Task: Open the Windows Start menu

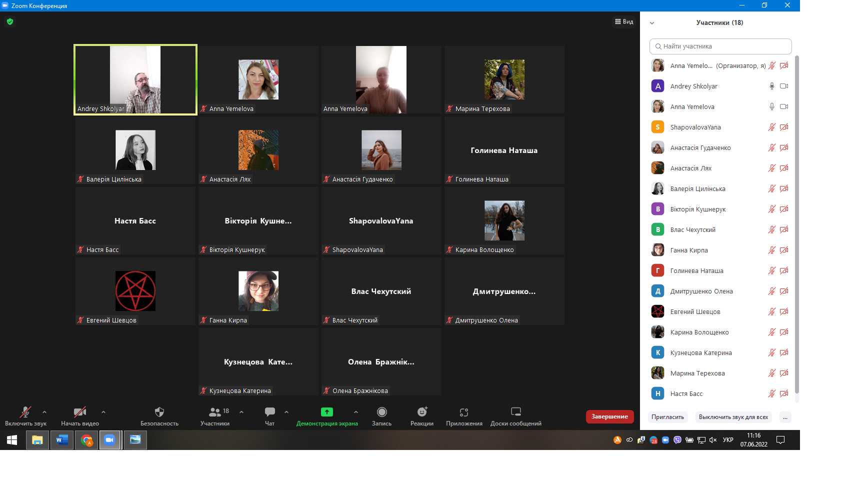Action: (x=12, y=440)
